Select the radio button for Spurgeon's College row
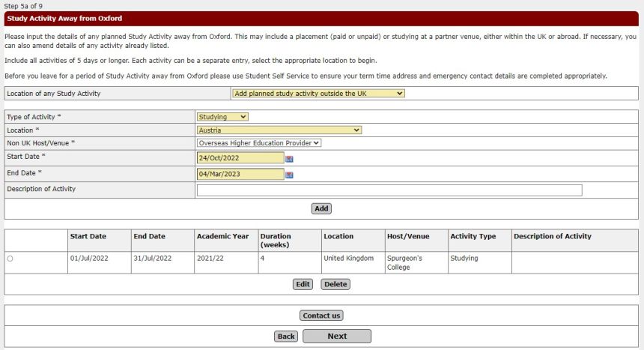 (x=10, y=259)
